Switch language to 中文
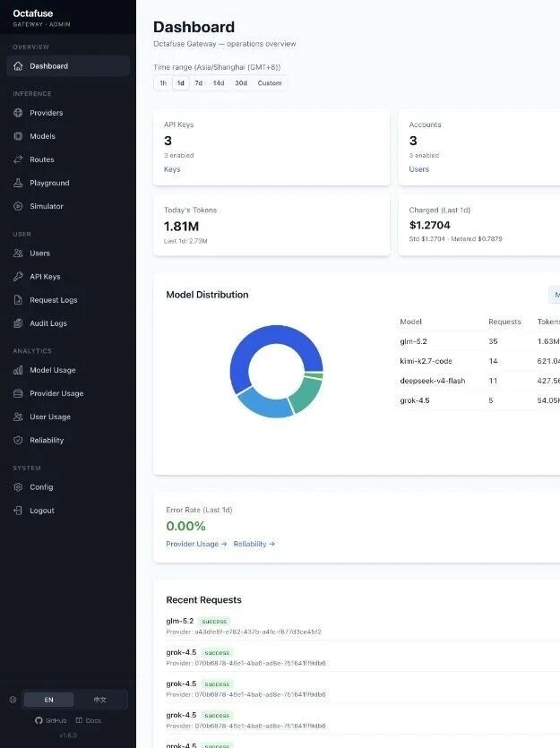The height and width of the screenshot is (748, 560). [x=99, y=700]
